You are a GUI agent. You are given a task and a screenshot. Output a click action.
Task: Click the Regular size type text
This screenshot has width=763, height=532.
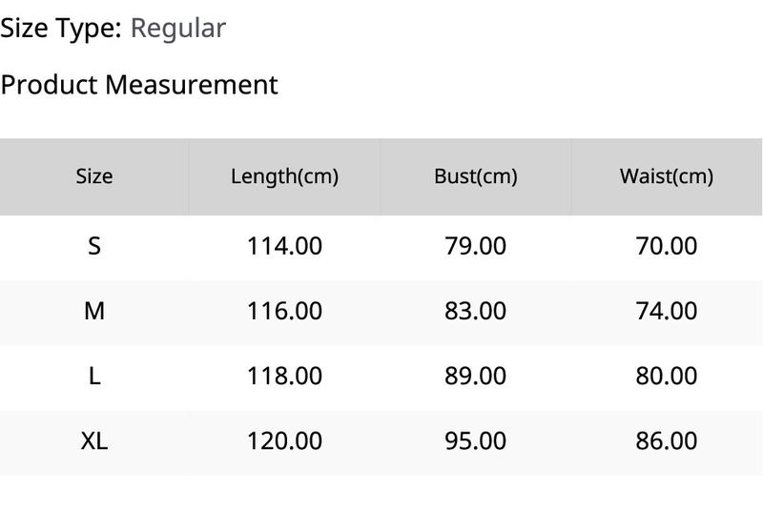point(178,29)
